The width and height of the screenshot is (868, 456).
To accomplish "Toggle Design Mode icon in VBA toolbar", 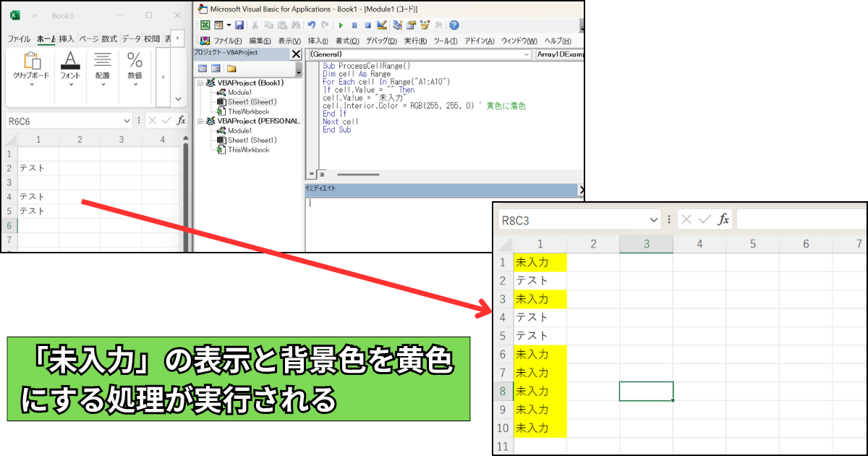I will [382, 25].
